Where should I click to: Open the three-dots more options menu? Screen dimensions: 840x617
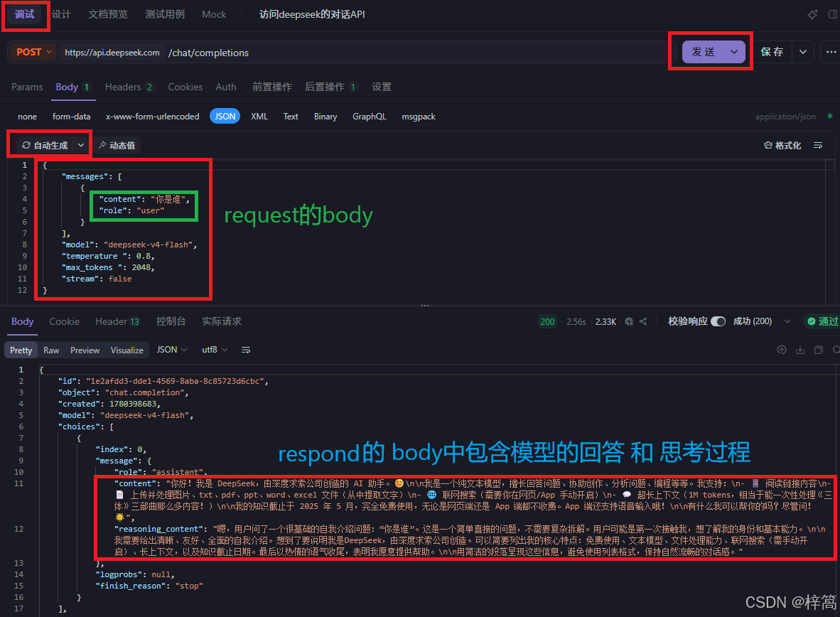pyautogui.click(x=830, y=52)
